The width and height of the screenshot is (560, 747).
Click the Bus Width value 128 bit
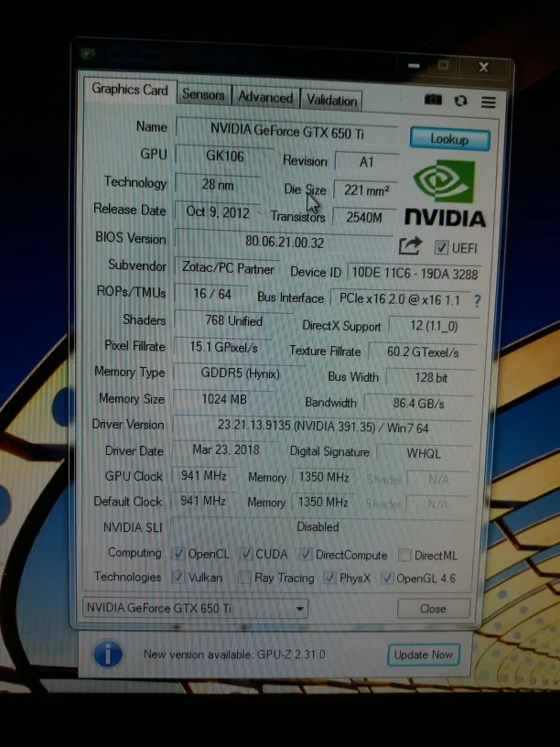click(x=430, y=378)
